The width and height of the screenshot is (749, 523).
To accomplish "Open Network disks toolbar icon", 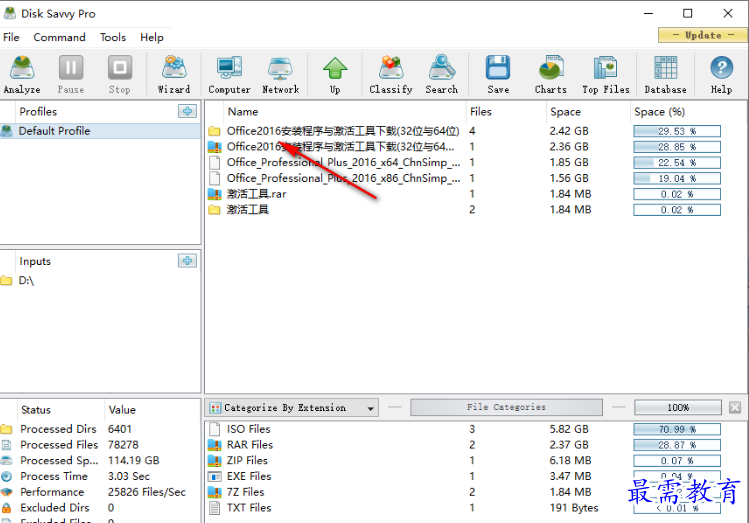I will pyautogui.click(x=280, y=74).
